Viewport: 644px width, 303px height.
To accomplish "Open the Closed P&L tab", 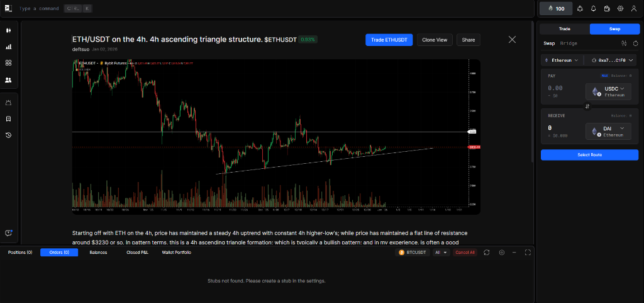I will point(137,253).
